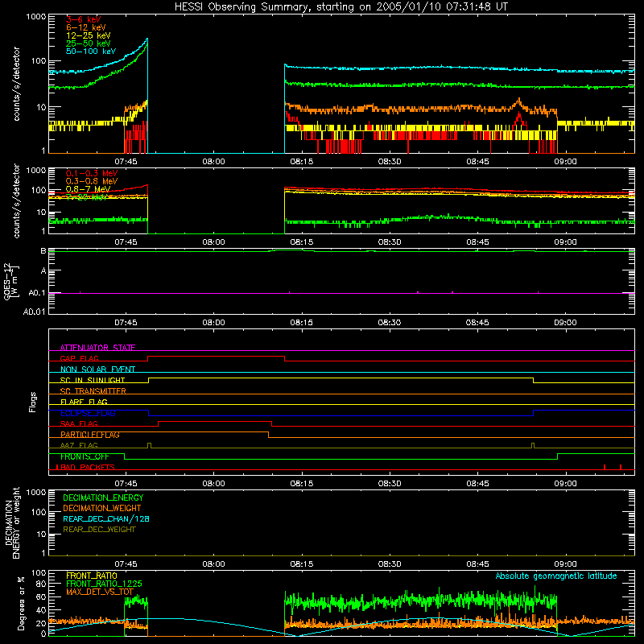The height and width of the screenshot is (644, 644).
Task: Select the SAA_FLAG label
Action: (x=79, y=423)
